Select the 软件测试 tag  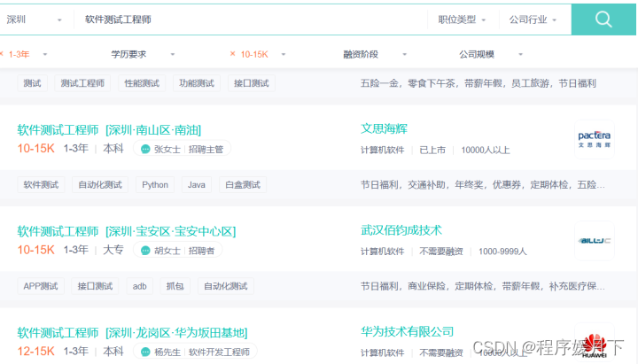coord(41,184)
